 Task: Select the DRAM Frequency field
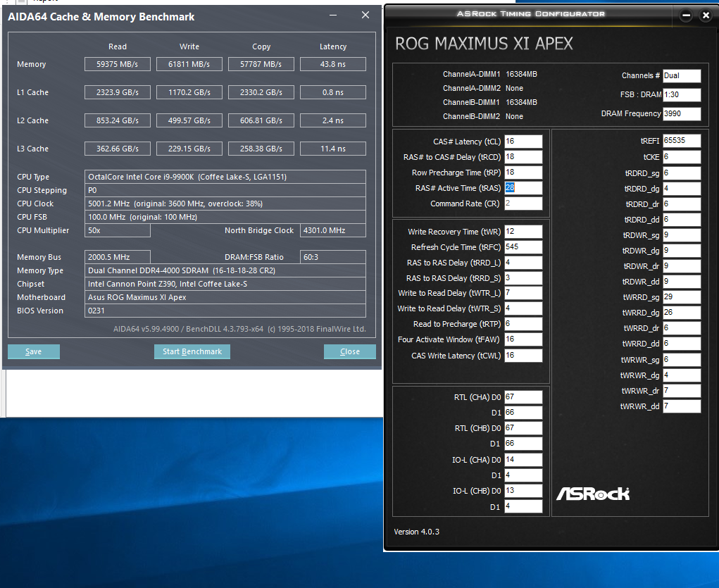pyautogui.click(x=682, y=114)
